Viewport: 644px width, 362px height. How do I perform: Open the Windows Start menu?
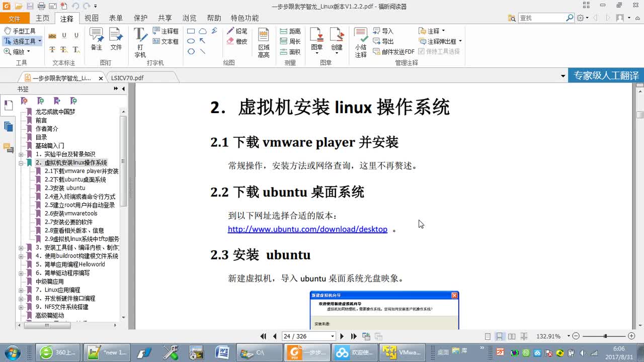[12, 352]
